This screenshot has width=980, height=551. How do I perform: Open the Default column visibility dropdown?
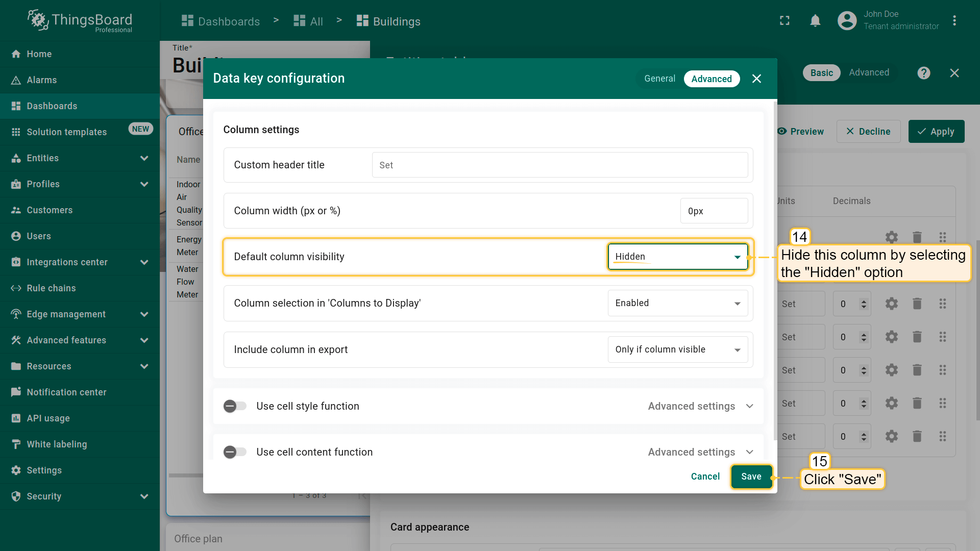(x=677, y=257)
